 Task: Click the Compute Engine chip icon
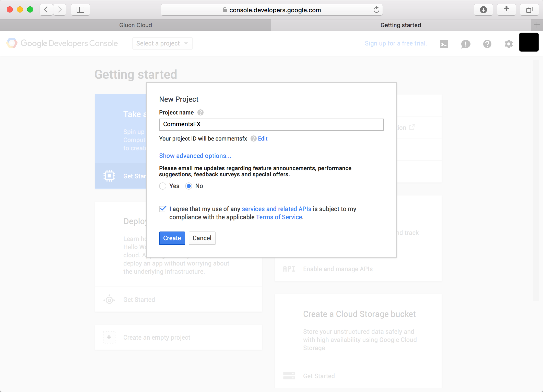pyautogui.click(x=109, y=176)
